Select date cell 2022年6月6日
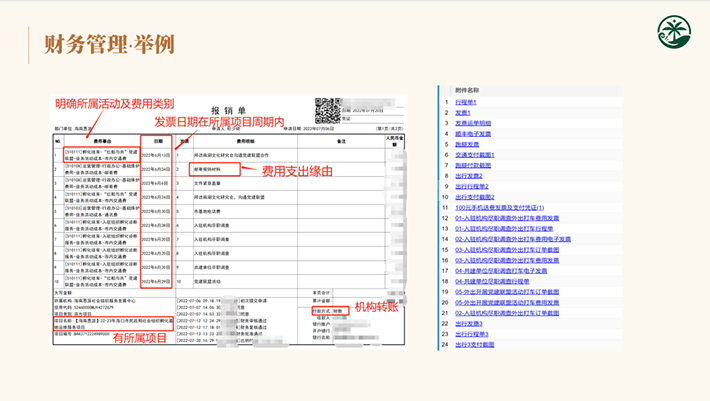710x401 pixels. [155, 183]
